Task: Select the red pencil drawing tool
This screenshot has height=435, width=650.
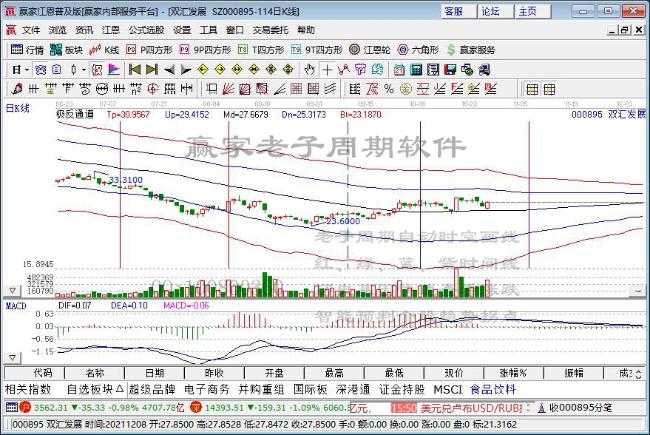Action: pyautogui.click(x=17, y=89)
